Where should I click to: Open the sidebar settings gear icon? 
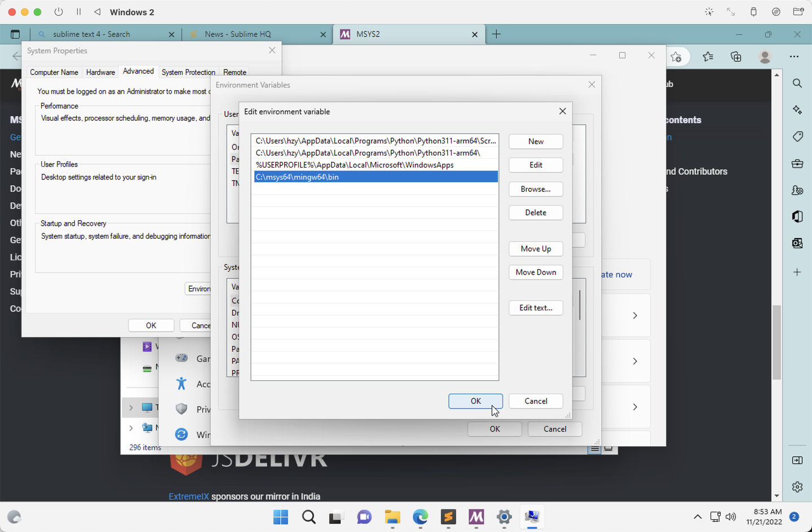[x=797, y=486]
